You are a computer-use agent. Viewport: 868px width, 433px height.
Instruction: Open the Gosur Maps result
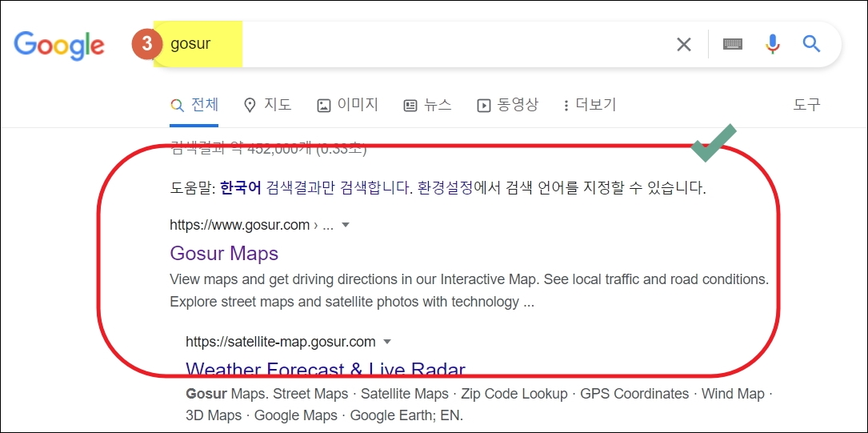pyautogui.click(x=224, y=253)
